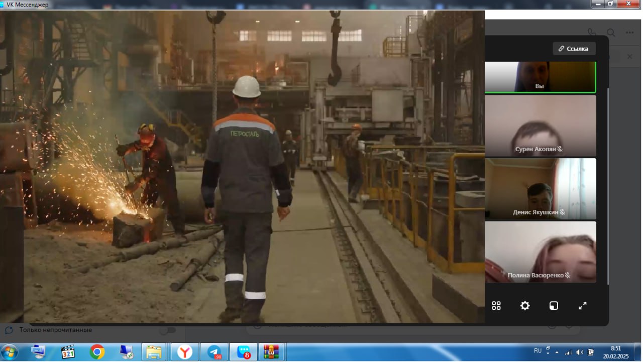This screenshot has height=364, width=643.
Task: Click icon beside Только непрочитанные label
Action: pyautogui.click(x=9, y=330)
